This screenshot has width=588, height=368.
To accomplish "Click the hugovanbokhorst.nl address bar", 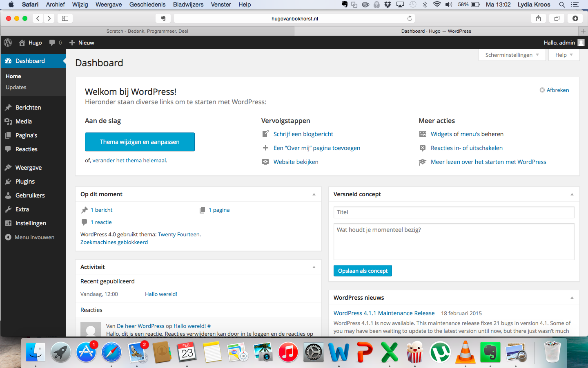I will pyautogui.click(x=294, y=18).
